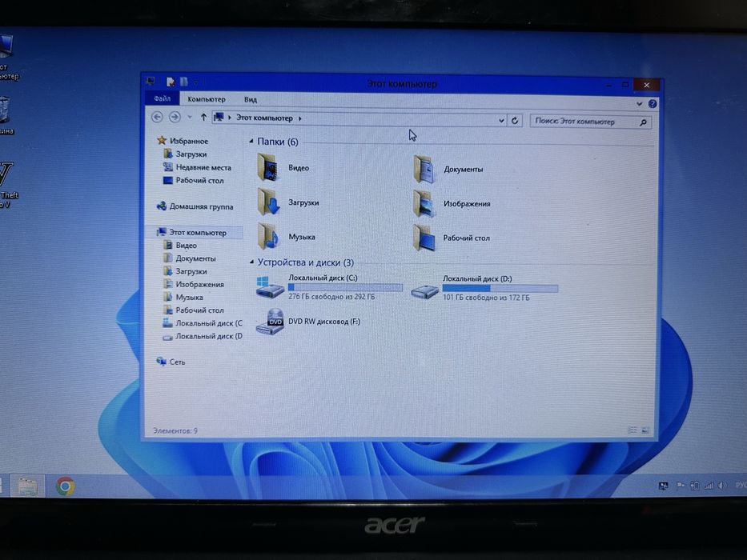Open the Изображения folder in the main pane
Image resolution: width=747 pixels, height=560 pixels.
point(452,203)
